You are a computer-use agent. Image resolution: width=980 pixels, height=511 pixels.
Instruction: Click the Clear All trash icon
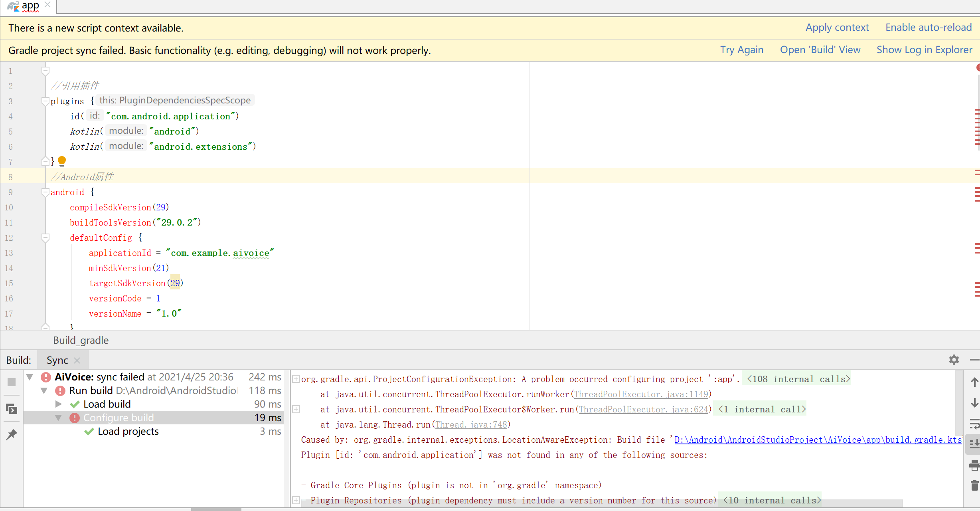(974, 485)
